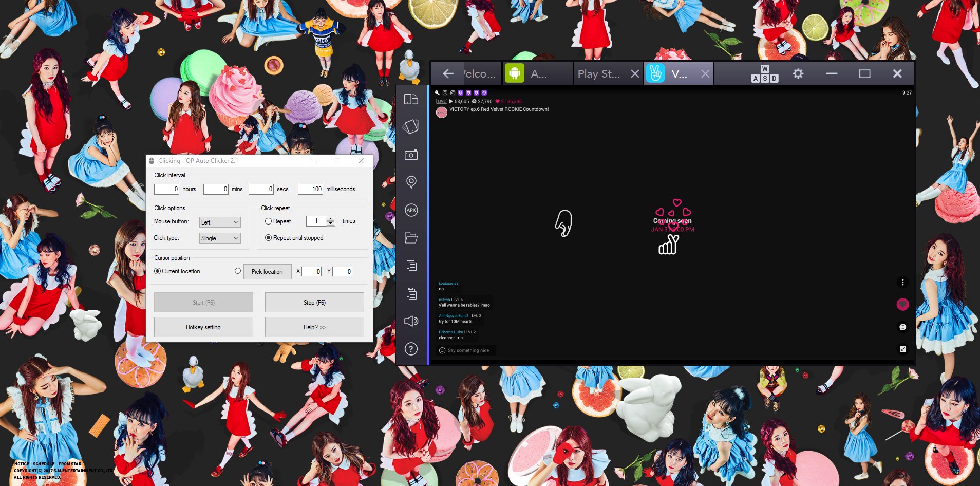Click the Rebecca L.Jim username in chat
The height and width of the screenshot is (486, 980).
(450, 332)
